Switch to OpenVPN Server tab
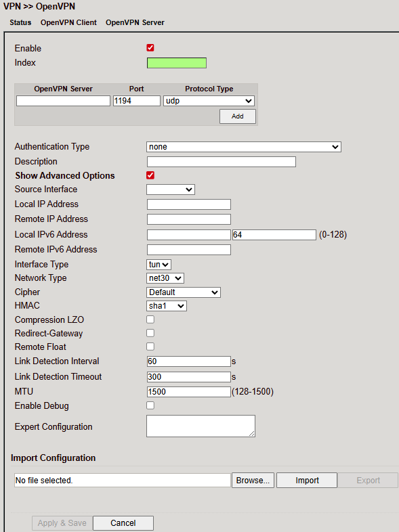The width and height of the screenshot is (399, 532). point(135,22)
